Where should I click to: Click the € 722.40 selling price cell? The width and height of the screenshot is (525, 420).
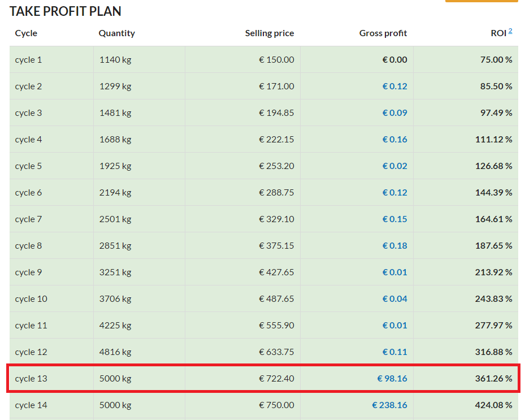tap(276, 379)
